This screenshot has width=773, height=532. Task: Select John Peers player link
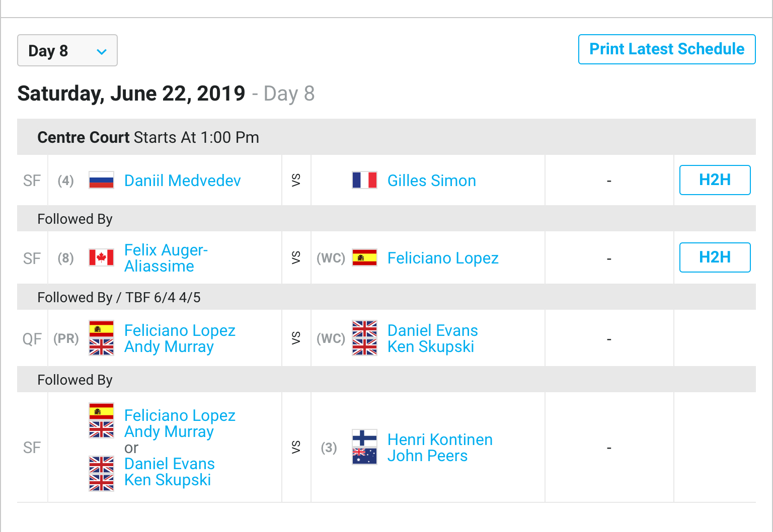coord(427,456)
